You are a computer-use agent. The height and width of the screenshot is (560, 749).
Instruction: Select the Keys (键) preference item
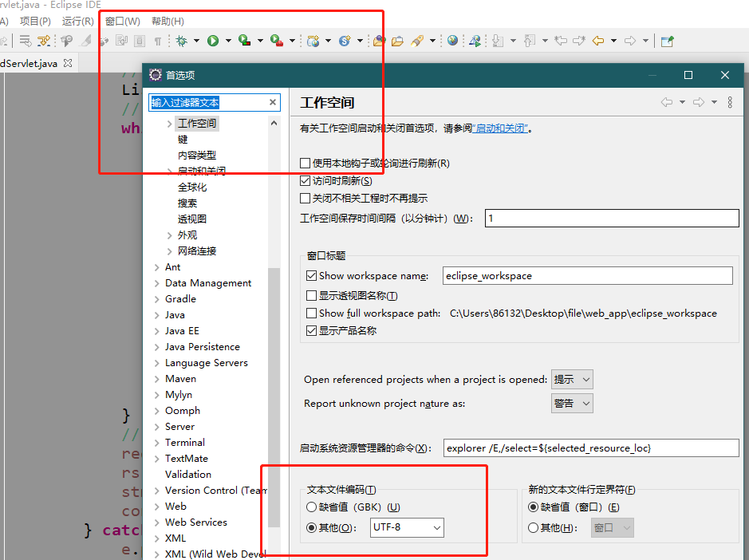pos(183,140)
